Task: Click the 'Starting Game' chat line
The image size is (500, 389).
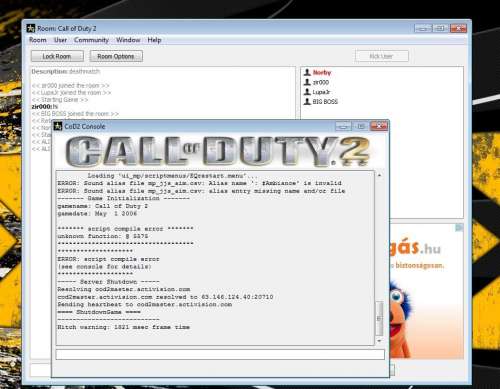Action: 60,100
